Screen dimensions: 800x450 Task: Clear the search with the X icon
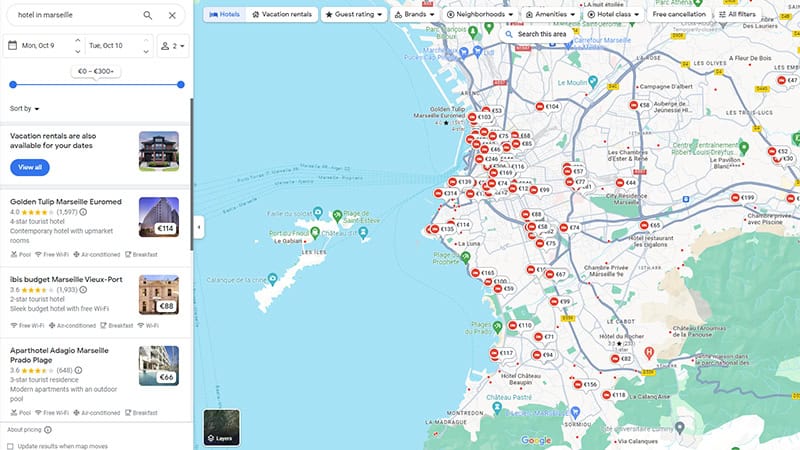(172, 15)
